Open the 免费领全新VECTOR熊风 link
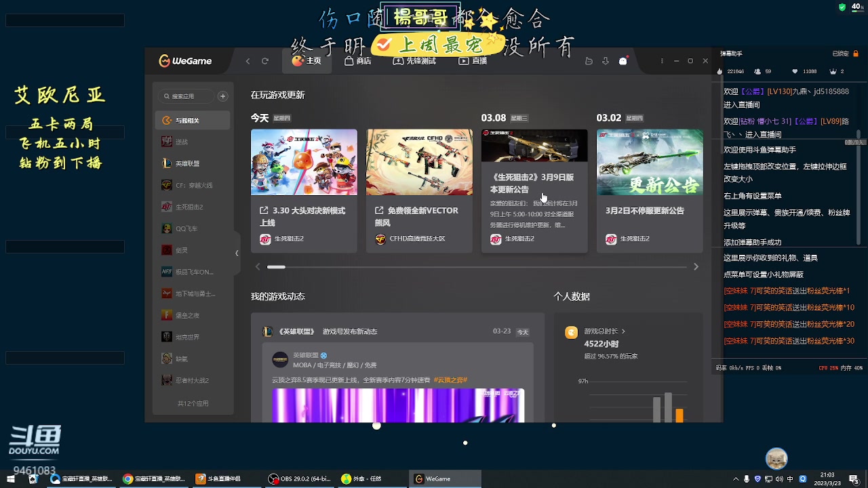This screenshot has width=868, height=488. pyautogui.click(x=416, y=216)
